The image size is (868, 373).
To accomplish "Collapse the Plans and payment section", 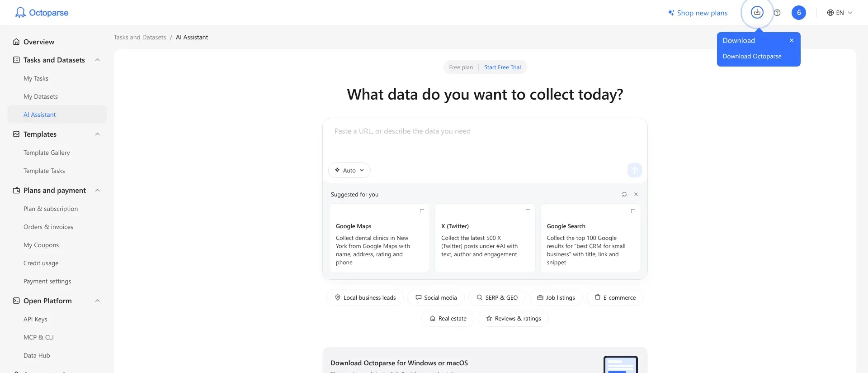I will (x=97, y=190).
